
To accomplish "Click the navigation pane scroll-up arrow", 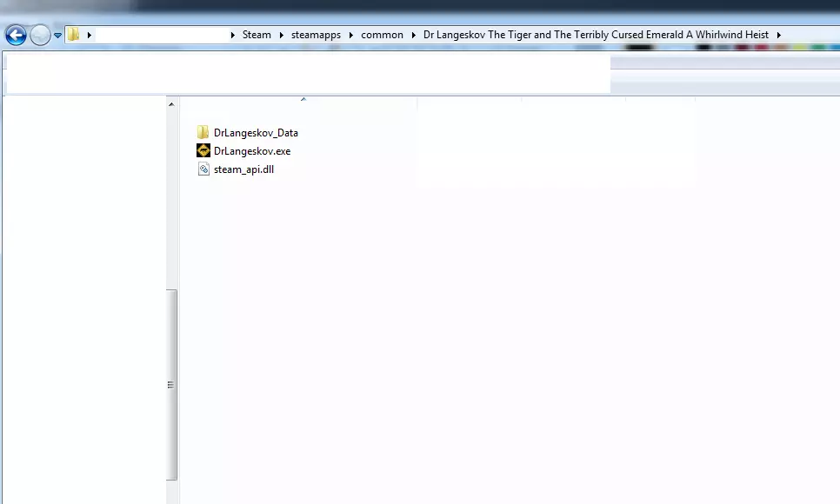I will point(171,104).
